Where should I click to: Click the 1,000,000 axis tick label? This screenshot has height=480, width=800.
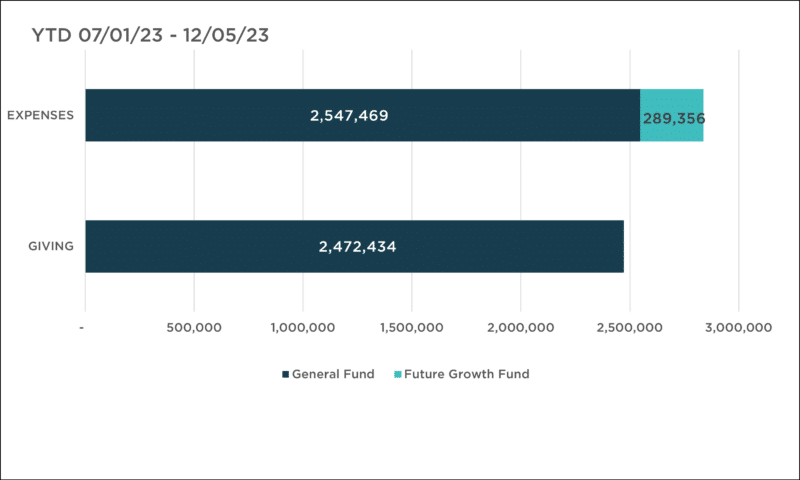303,327
